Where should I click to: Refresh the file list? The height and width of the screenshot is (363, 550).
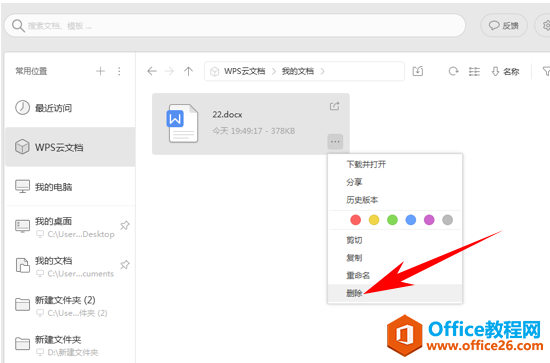click(453, 71)
